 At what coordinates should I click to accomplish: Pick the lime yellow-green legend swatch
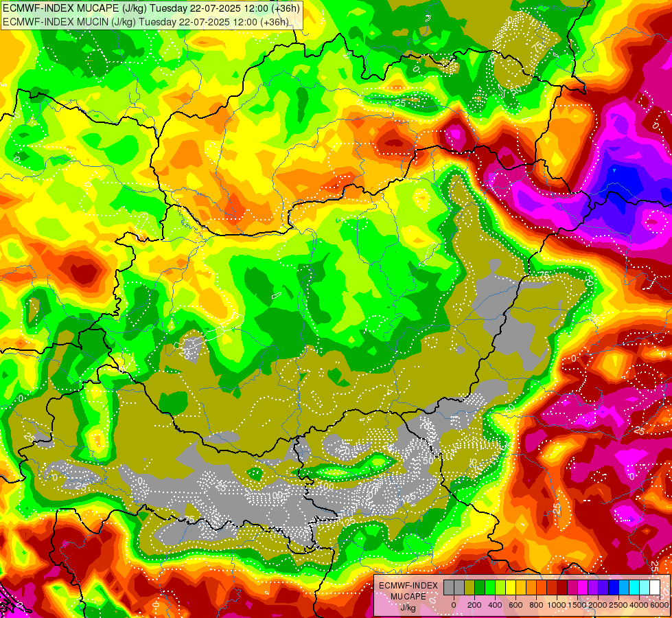tap(500, 588)
